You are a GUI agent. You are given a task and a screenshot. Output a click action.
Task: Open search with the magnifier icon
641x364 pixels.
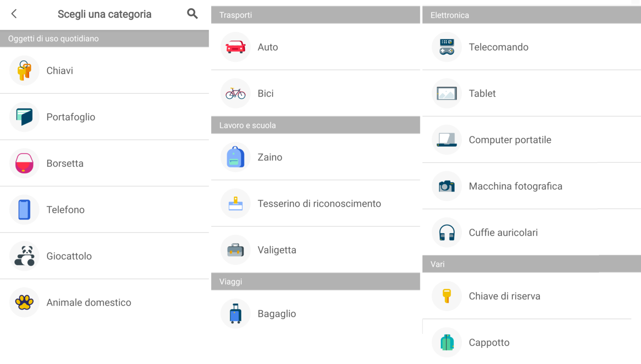(192, 14)
